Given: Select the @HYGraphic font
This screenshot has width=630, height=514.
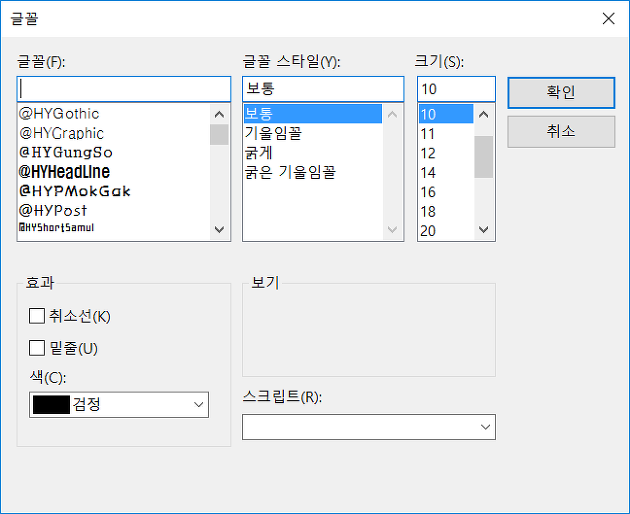Looking at the screenshot, I should point(114,133).
